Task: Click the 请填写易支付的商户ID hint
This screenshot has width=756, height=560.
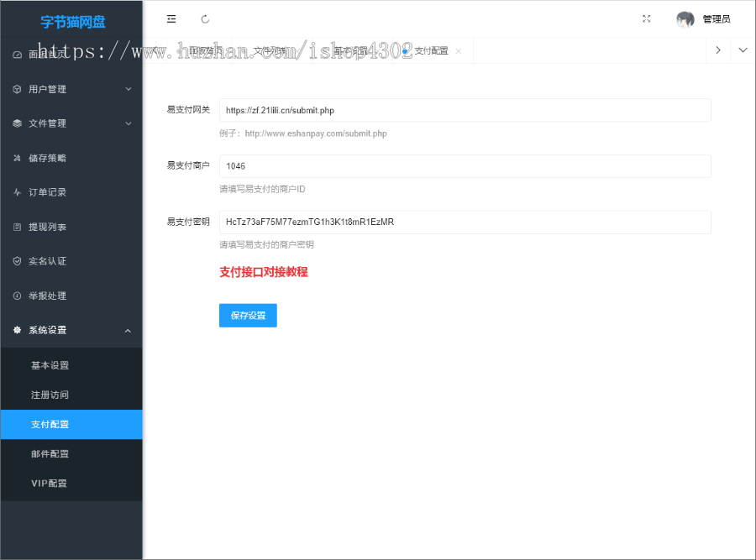Action: [x=262, y=189]
